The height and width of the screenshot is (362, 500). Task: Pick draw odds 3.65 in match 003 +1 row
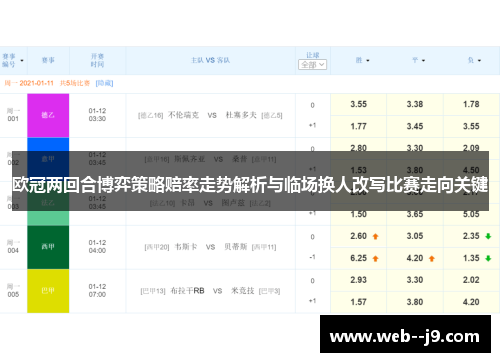click(415, 214)
